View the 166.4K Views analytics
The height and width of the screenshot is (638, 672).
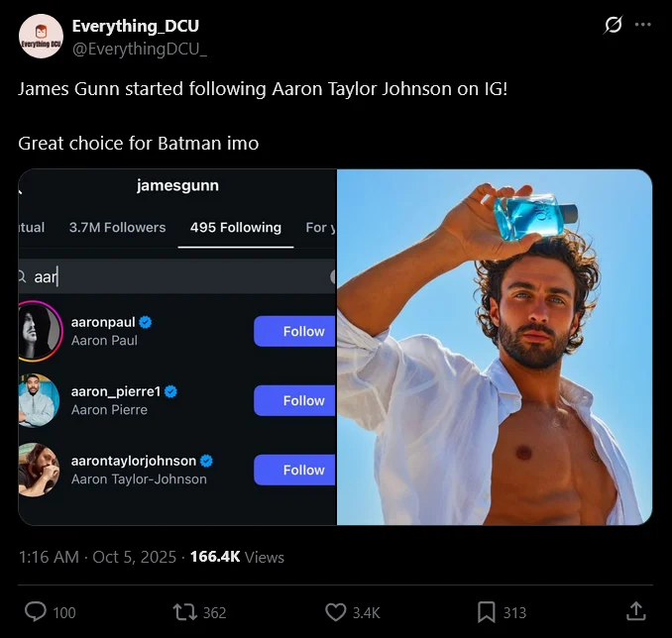click(x=237, y=557)
